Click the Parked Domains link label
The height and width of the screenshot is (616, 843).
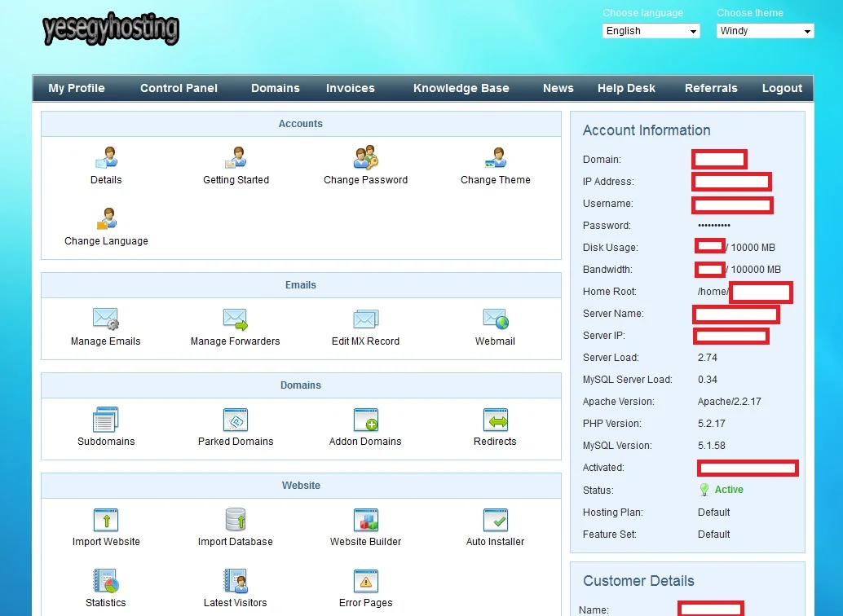tap(236, 442)
